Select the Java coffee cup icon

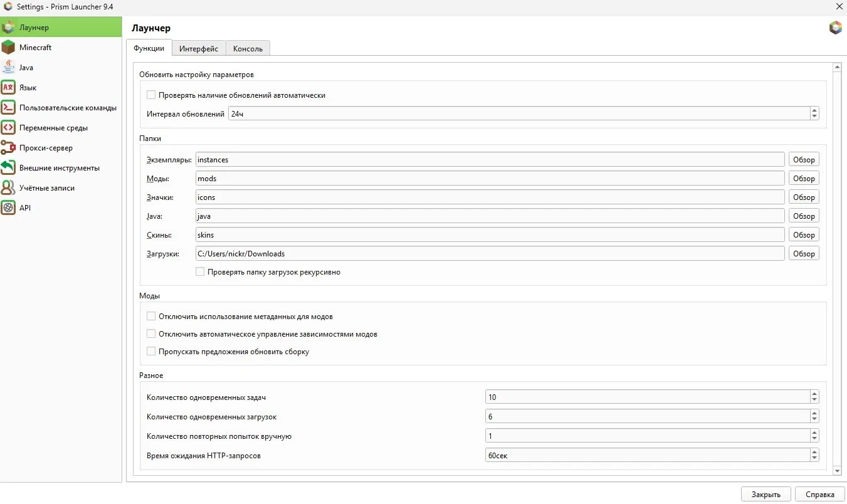[8, 68]
